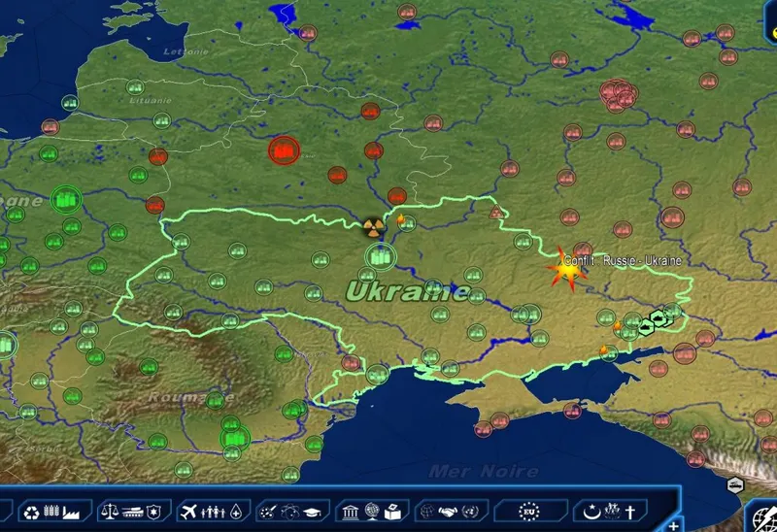This screenshot has height=532, width=777.
Task: Click the Chernobyl radiation hazard symbol
Action: click(373, 227)
